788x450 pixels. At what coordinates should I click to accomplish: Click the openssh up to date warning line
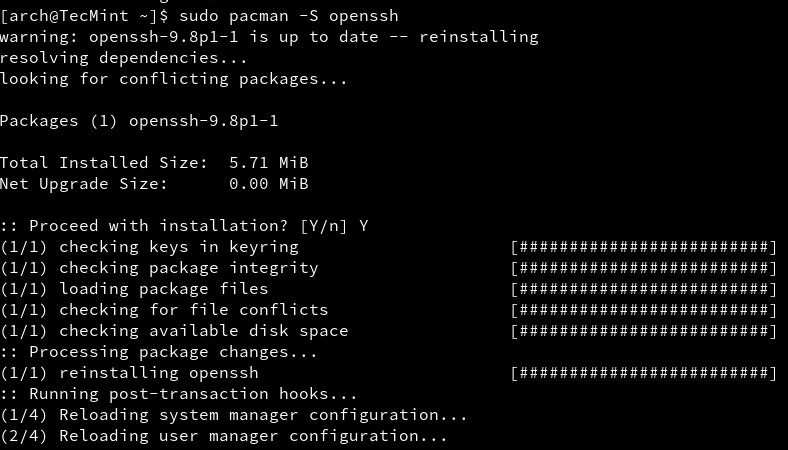pyautogui.click(x=269, y=37)
